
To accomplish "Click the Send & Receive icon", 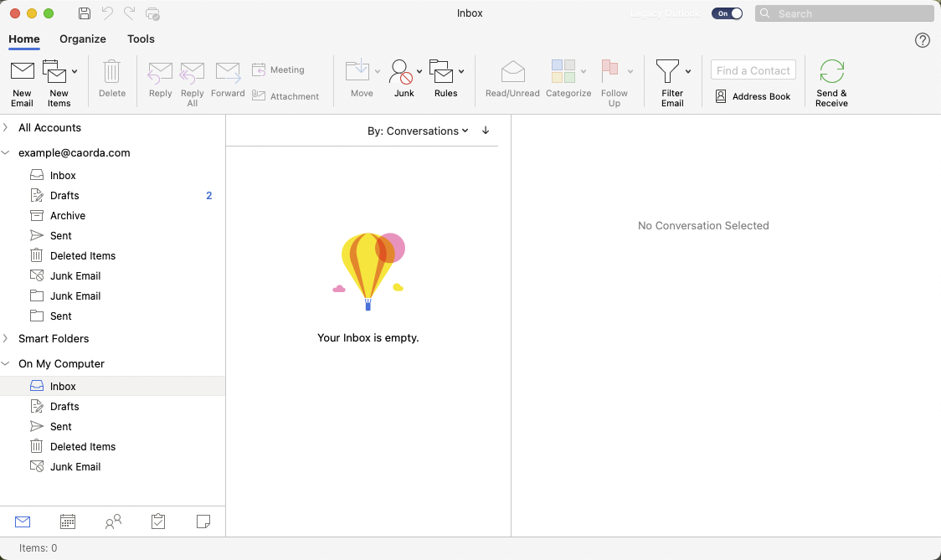I will pos(831,72).
